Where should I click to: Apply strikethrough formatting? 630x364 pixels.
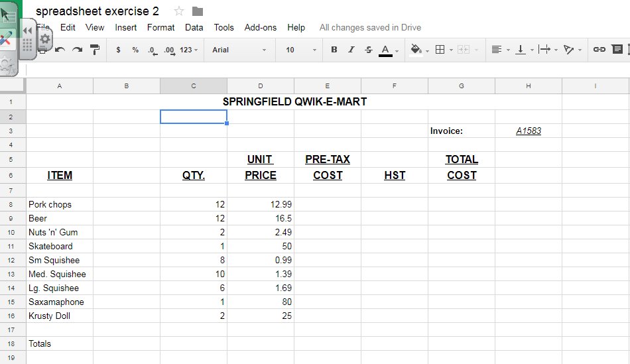tap(369, 50)
